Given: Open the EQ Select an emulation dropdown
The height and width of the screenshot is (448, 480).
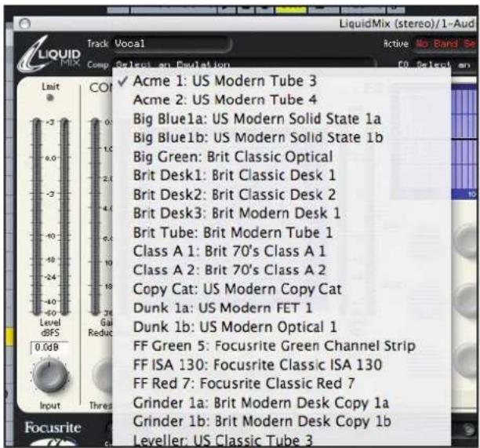Looking at the screenshot, I should [445, 64].
